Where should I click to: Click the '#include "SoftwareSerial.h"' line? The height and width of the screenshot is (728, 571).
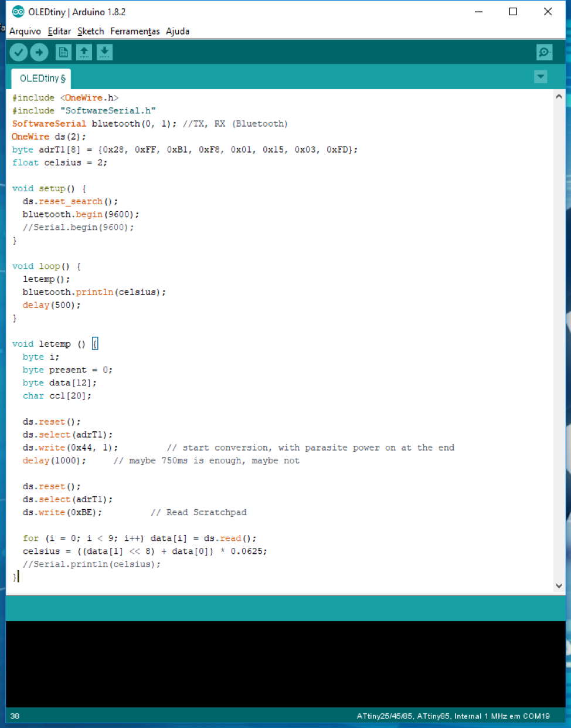tap(84, 111)
